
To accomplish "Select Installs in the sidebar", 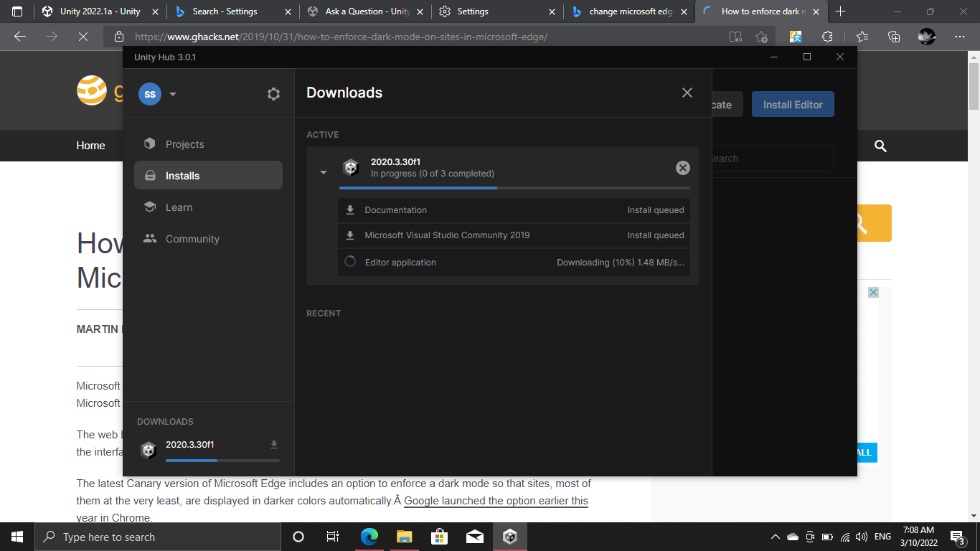I will click(208, 176).
